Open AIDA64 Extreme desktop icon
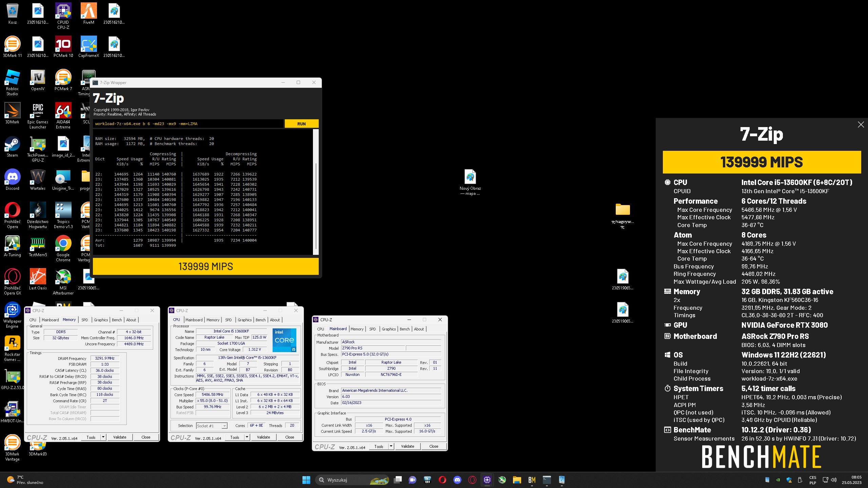Image resolution: width=868 pixels, height=488 pixels. (63, 116)
